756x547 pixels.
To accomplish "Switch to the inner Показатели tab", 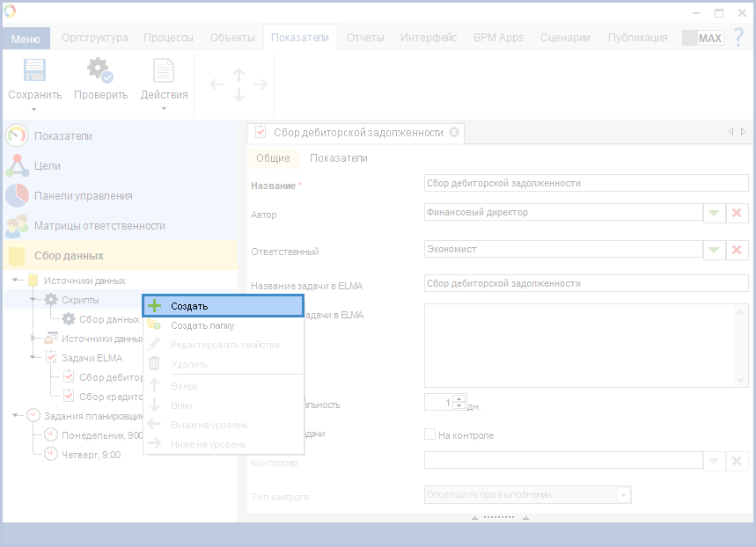I will point(338,158).
